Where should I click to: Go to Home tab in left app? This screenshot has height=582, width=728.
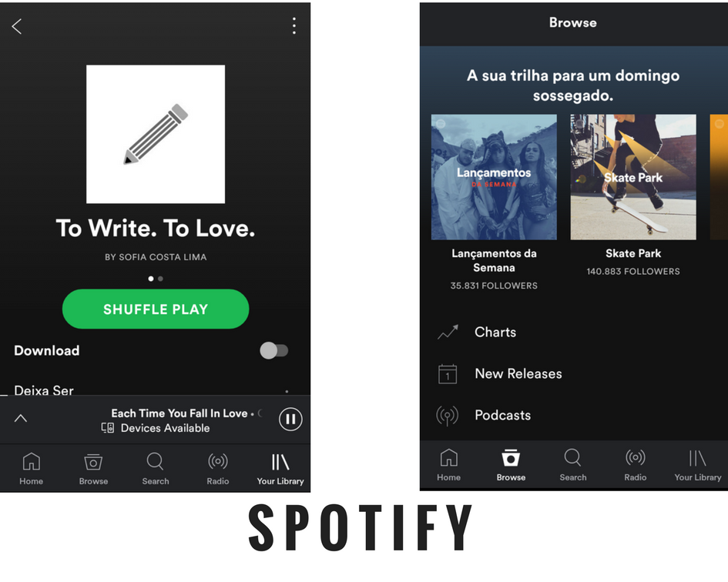click(31, 469)
